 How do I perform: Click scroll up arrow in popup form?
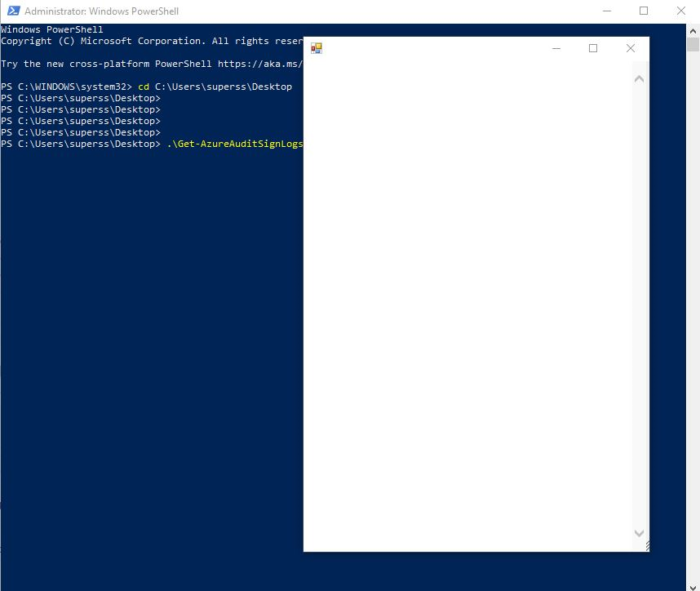tap(639, 79)
